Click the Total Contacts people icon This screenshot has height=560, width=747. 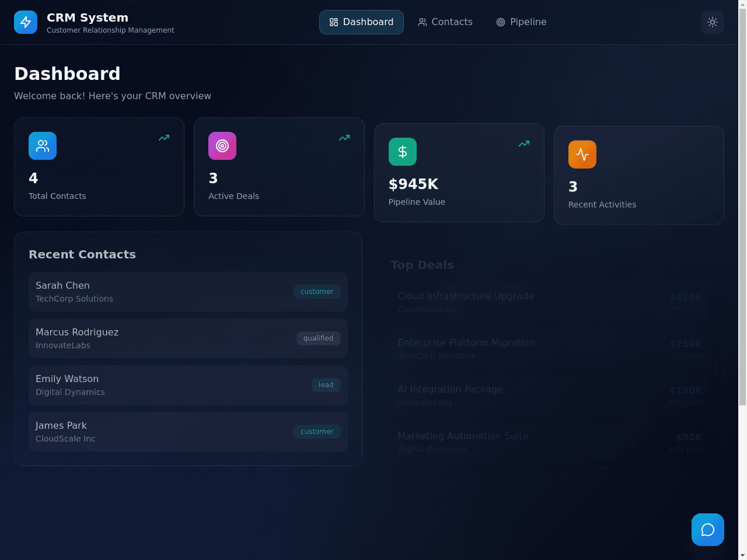tap(43, 146)
